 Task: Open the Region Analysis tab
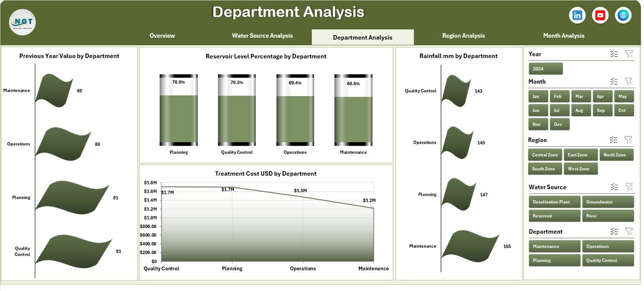463,36
